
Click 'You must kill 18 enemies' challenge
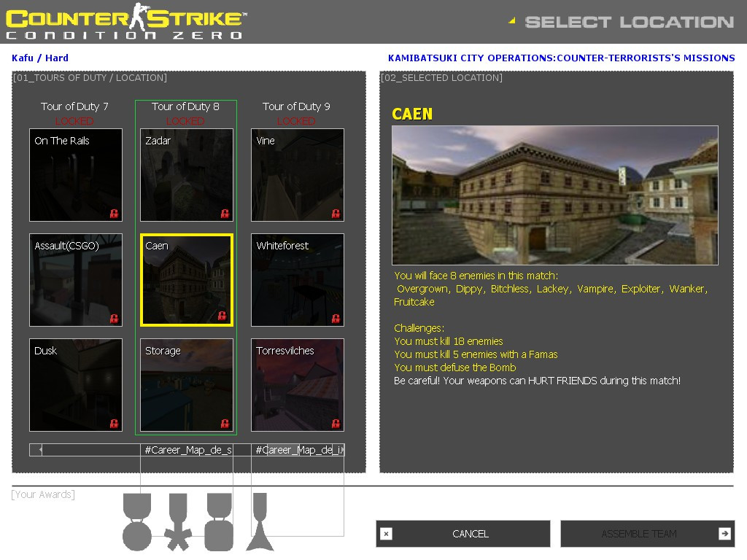pyautogui.click(x=449, y=341)
